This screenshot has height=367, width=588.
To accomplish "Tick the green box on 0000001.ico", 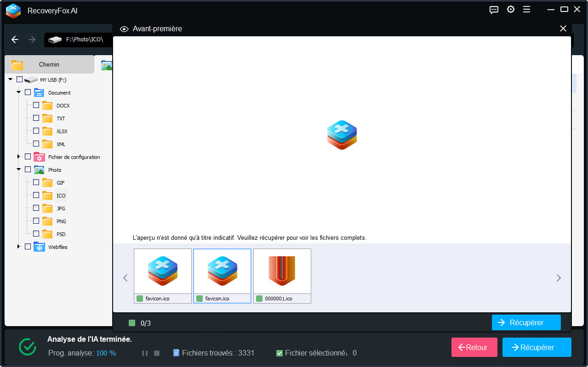I will (x=259, y=299).
